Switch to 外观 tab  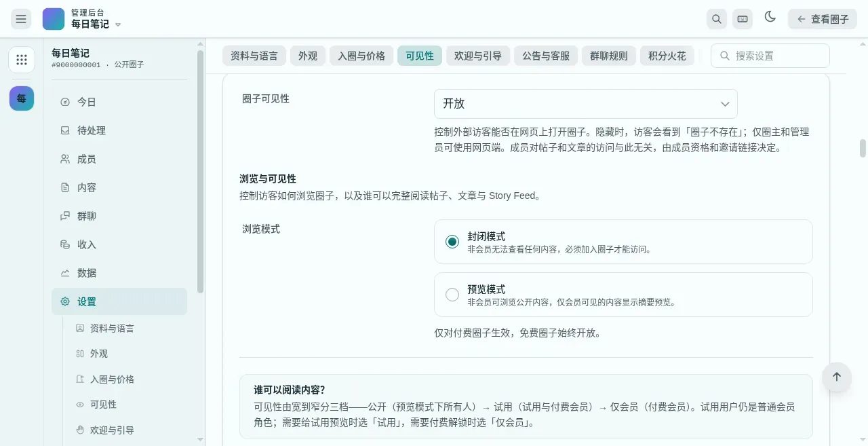[x=308, y=56]
